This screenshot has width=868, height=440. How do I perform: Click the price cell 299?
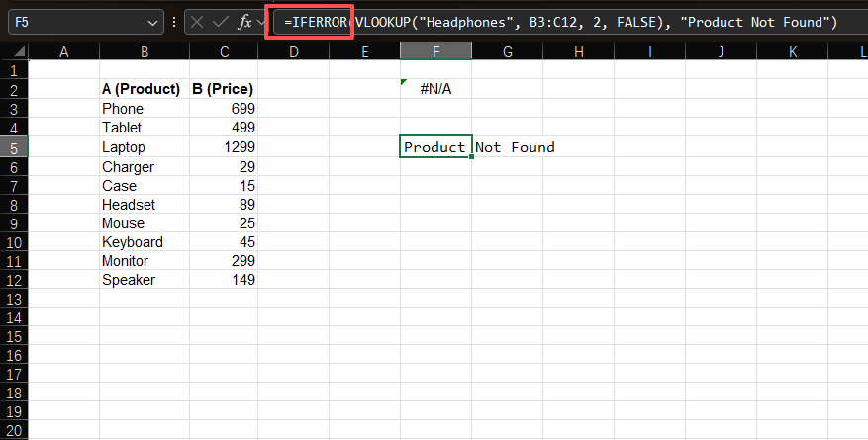224,261
